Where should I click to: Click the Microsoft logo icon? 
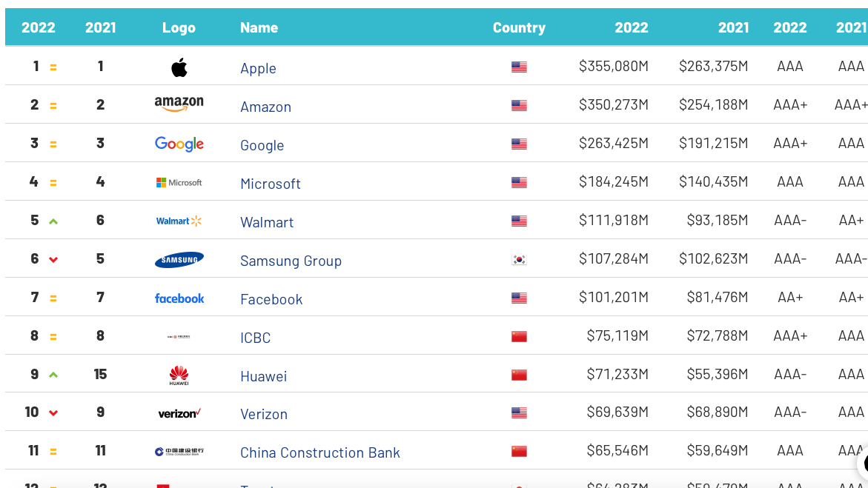point(179,182)
